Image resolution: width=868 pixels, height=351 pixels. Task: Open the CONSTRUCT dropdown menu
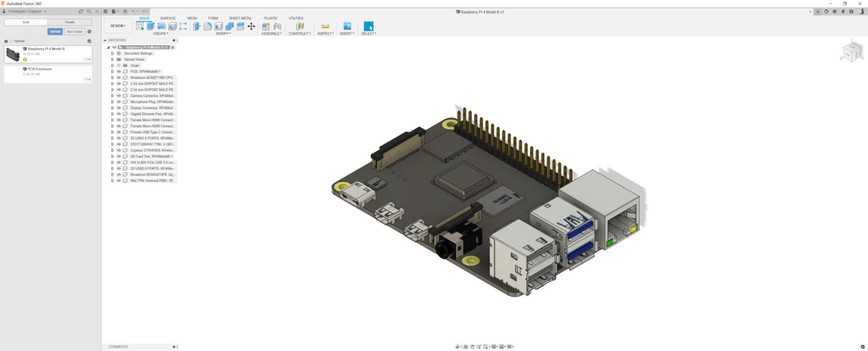[x=300, y=33]
